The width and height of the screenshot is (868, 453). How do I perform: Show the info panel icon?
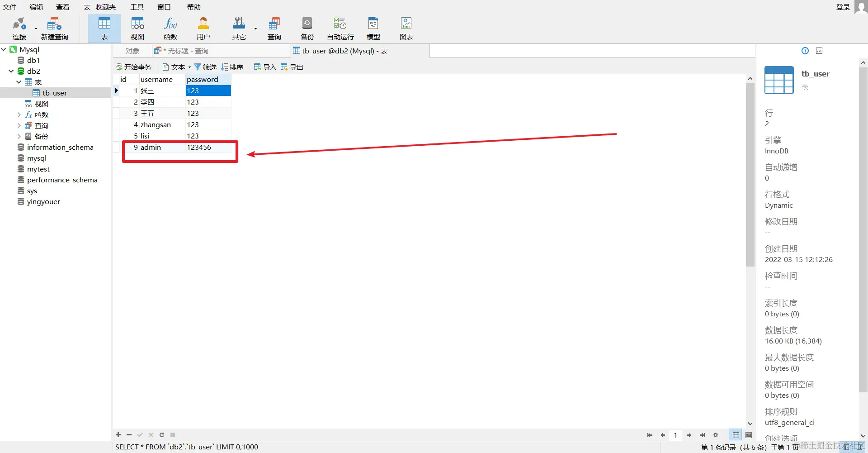coord(805,51)
